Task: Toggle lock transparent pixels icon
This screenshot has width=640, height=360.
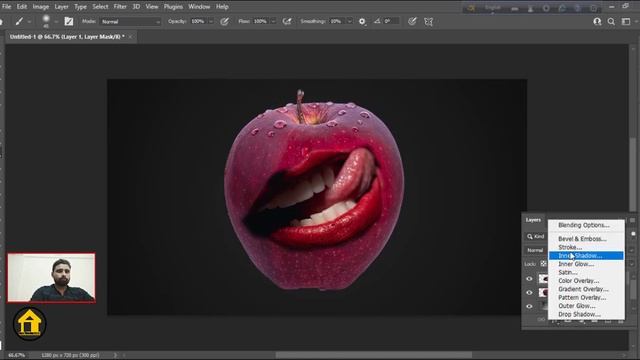Action: 543,264
